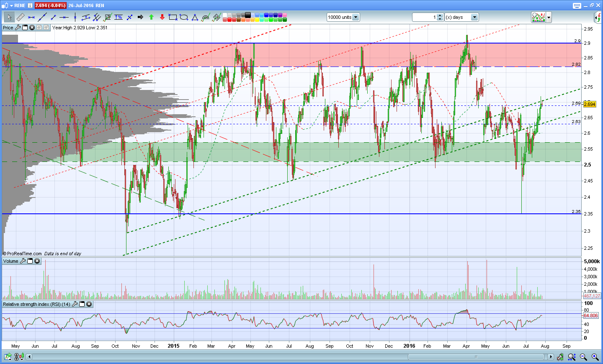603x364 pixels.
Task: Select the horizontal line drawing tool
Action: [64, 17]
